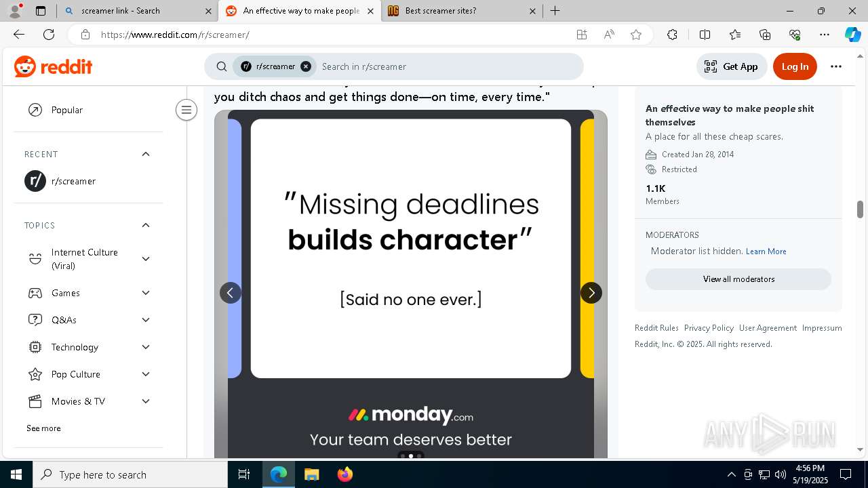Click the Games controller icon

(x=35, y=293)
